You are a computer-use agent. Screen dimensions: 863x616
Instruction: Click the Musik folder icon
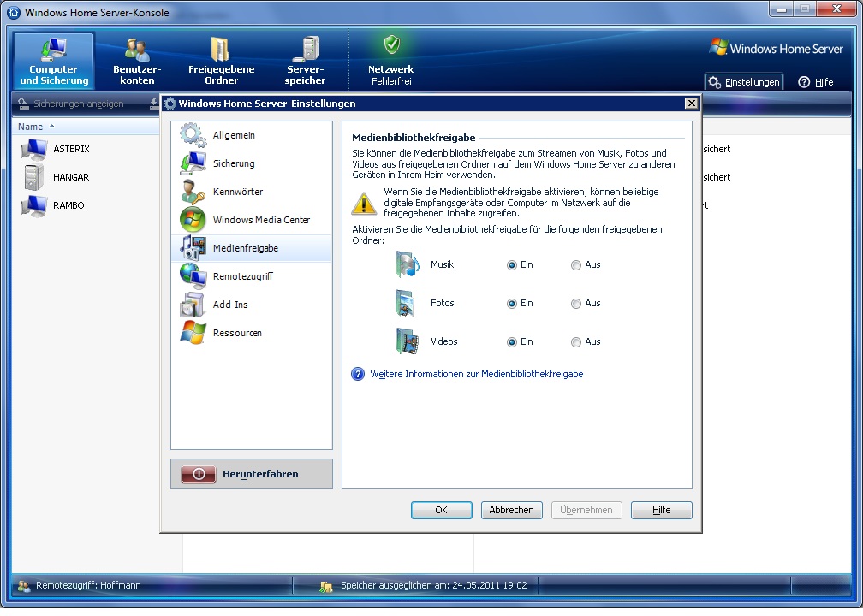pyautogui.click(x=408, y=264)
